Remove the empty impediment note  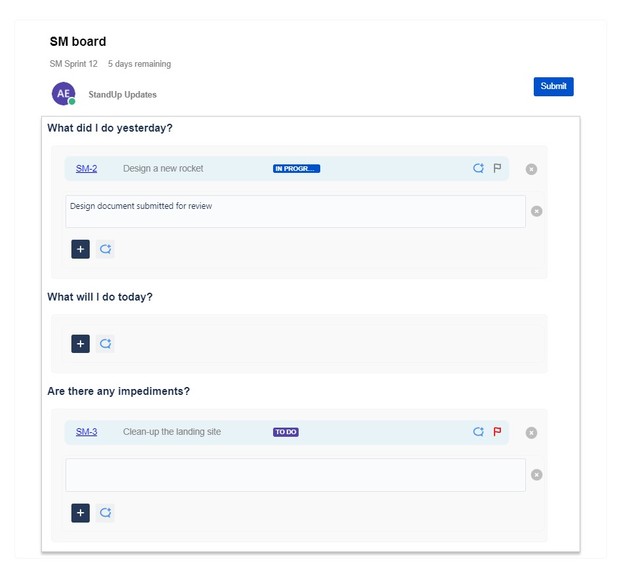tap(536, 475)
